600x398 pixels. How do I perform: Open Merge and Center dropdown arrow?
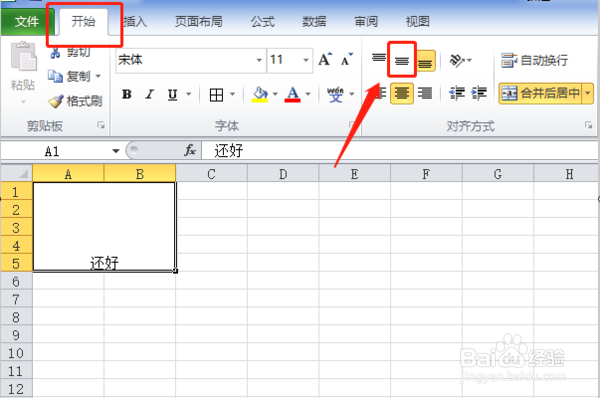[x=588, y=93]
